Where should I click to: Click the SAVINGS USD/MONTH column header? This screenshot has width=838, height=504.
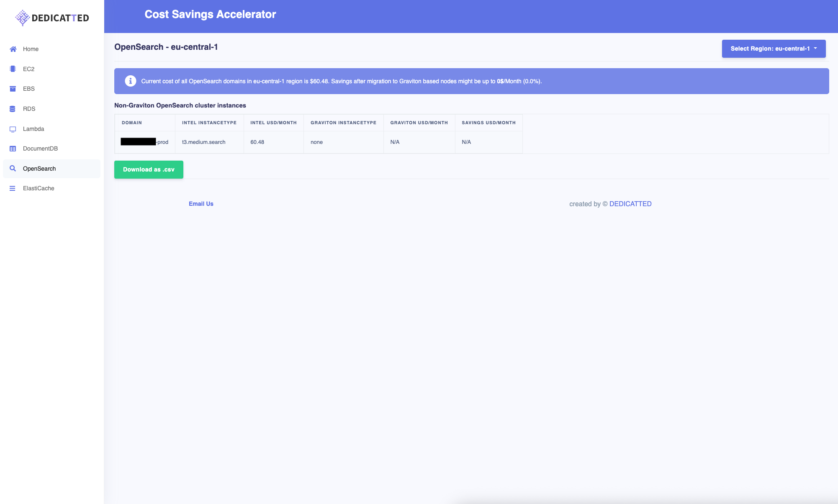[x=488, y=123]
